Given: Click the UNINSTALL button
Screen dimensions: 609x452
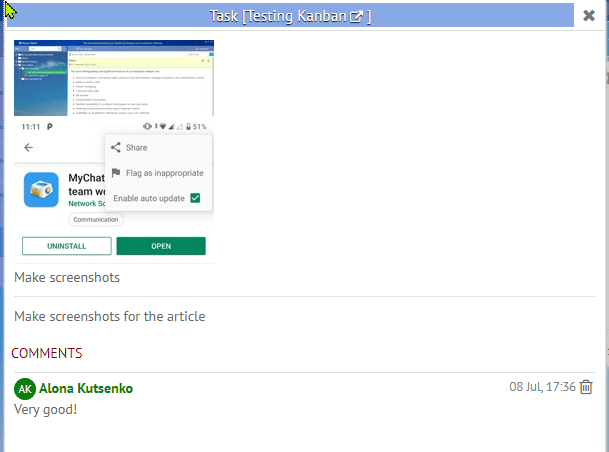Looking at the screenshot, I should point(67,246).
